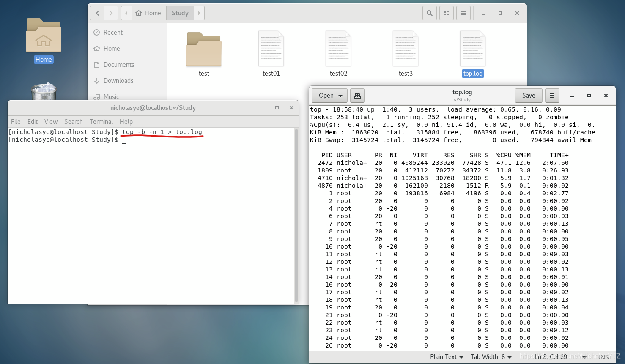The height and width of the screenshot is (364, 625).
Task: Open Files hamburger menu
Action: click(x=463, y=13)
